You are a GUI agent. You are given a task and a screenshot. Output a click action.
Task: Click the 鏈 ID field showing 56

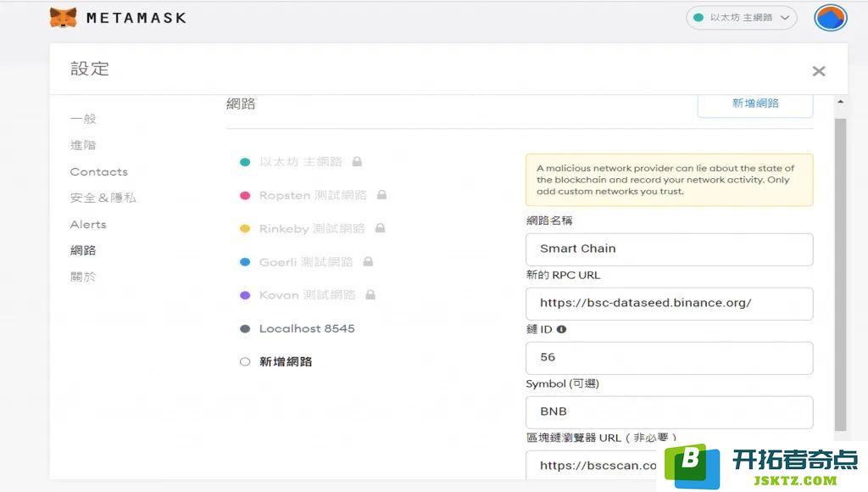click(670, 358)
